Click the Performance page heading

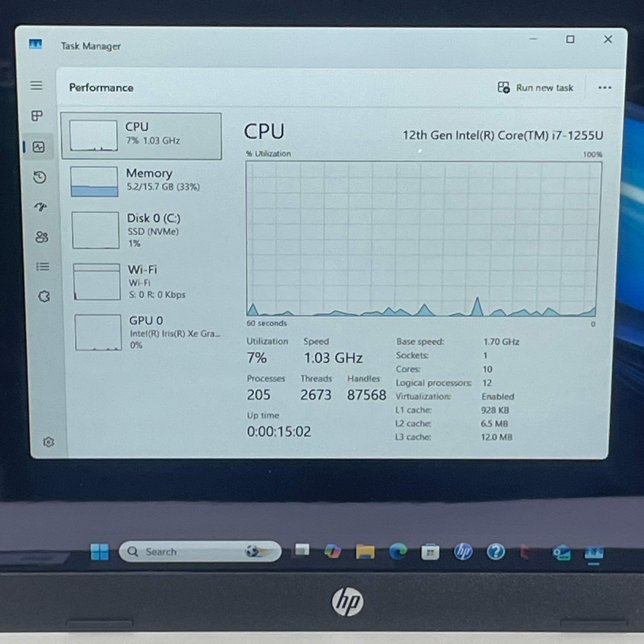[x=101, y=88]
